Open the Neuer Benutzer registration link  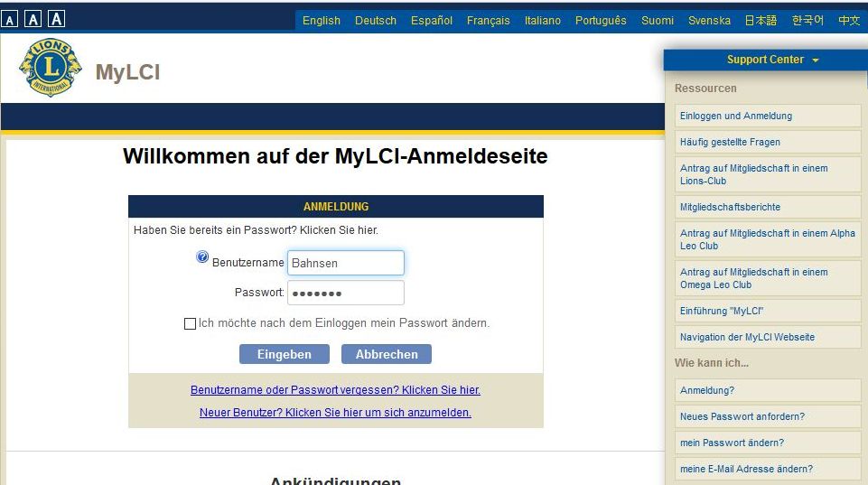click(335, 413)
